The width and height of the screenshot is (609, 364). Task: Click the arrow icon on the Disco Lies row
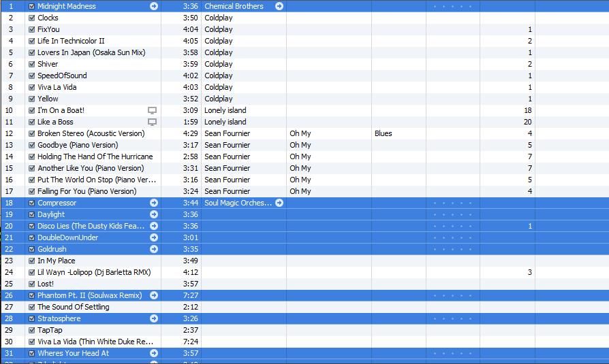(154, 226)
